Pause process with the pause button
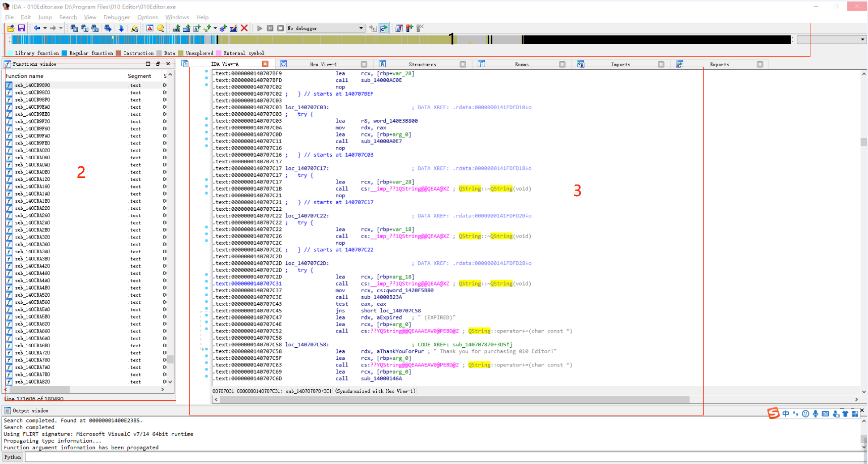 coord(270,28)
